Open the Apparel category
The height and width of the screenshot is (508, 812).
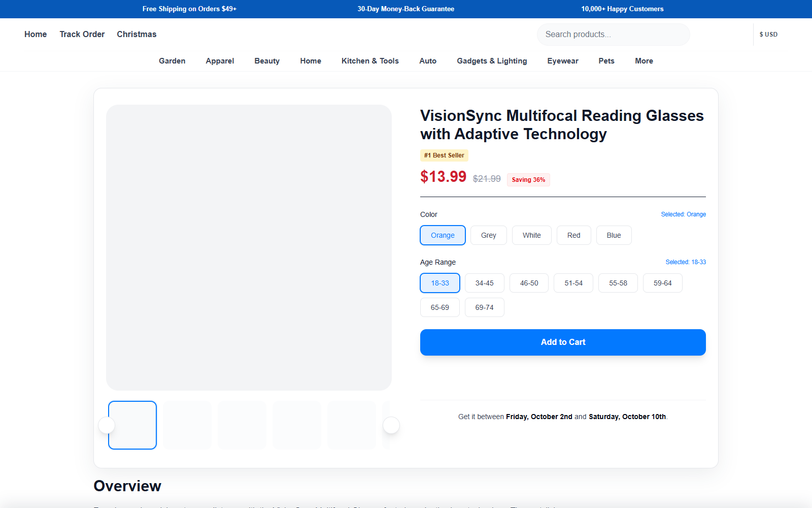[x=220, y=61]
